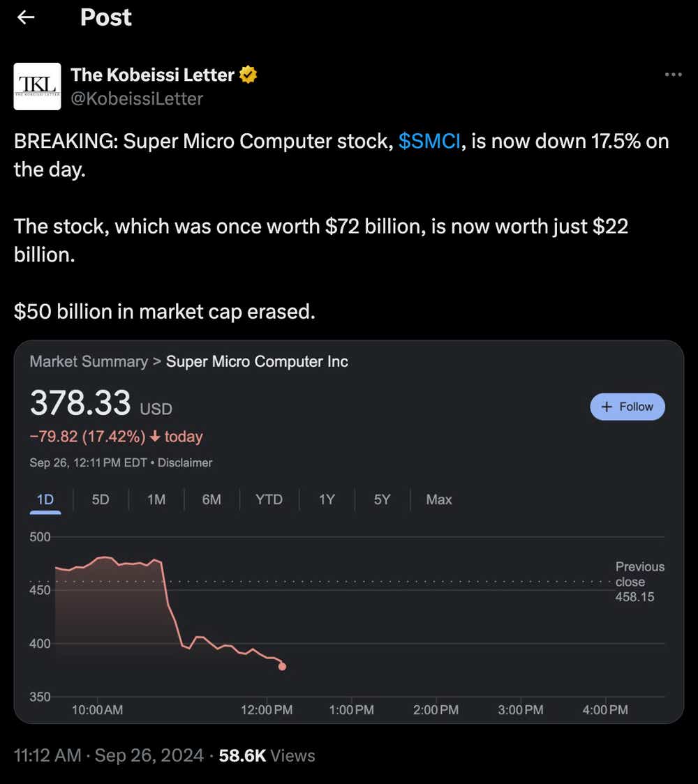The width and height of the screenshot is (698, 784).
Task: Click the down arrow next to today's change
Action: tap(154, 437)
